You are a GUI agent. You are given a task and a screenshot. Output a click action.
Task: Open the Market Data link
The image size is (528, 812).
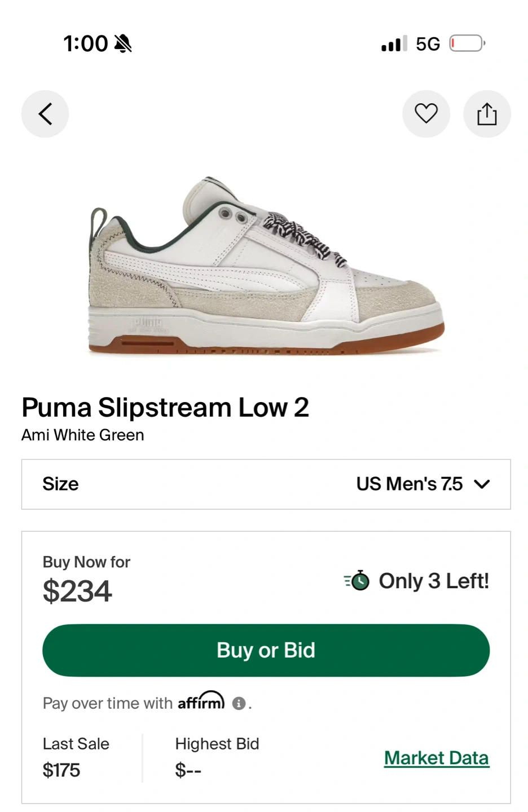click(436, 758)
